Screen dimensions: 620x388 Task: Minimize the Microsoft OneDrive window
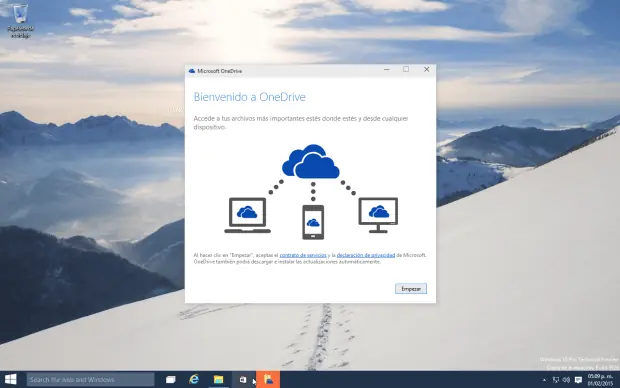coord(387,69)
